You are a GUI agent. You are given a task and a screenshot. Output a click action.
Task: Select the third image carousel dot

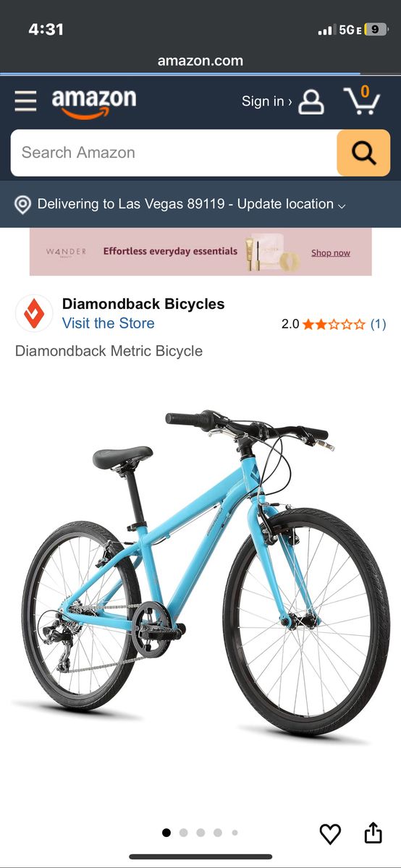pyautogui.click(x=200, y=833)
